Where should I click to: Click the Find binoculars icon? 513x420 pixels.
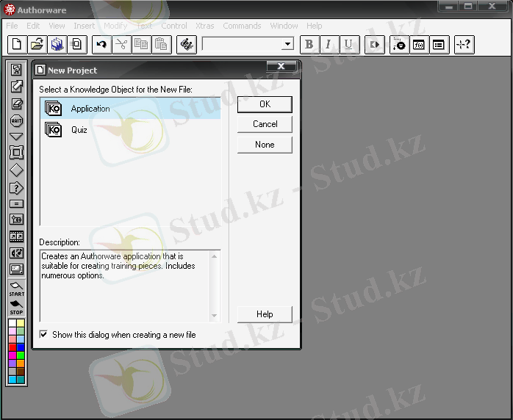(187, 45)
